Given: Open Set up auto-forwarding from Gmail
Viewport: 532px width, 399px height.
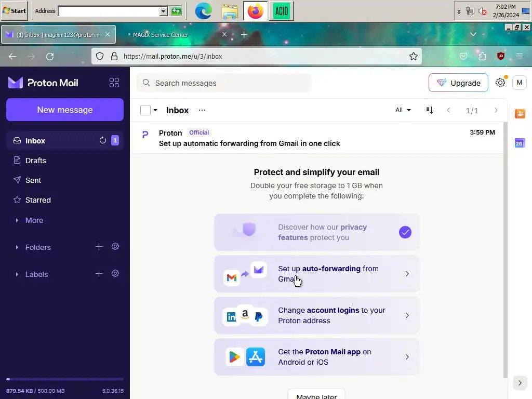Looking at the screenshot, I should [x=316, y=273].
